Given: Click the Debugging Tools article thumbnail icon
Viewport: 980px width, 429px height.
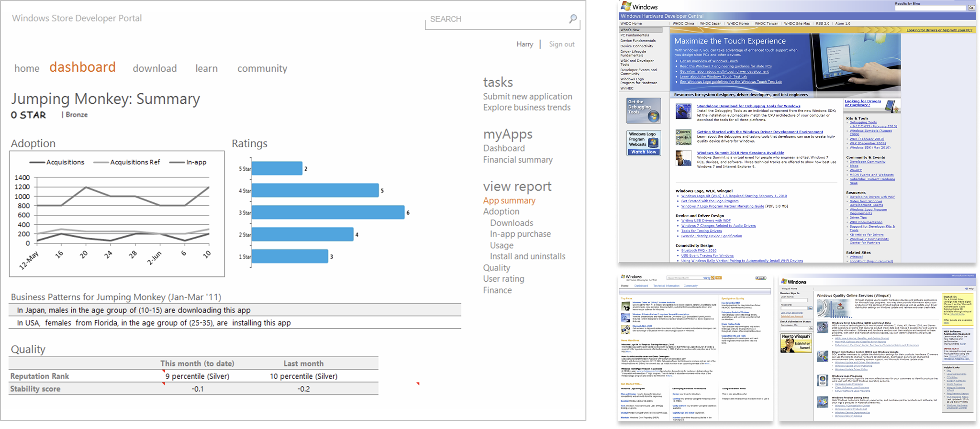Looking at the screenshot, I should click(x=683, y=111).
